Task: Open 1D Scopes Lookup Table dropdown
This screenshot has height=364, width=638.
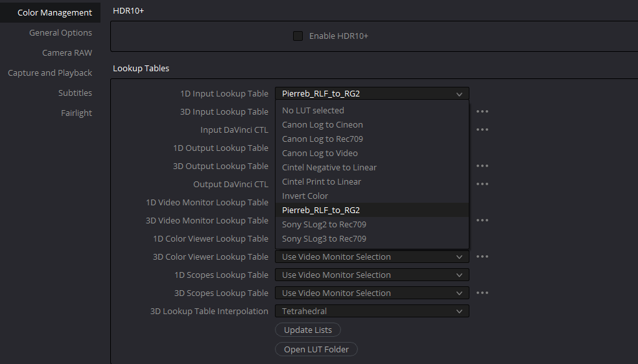Action: point(372,275)
